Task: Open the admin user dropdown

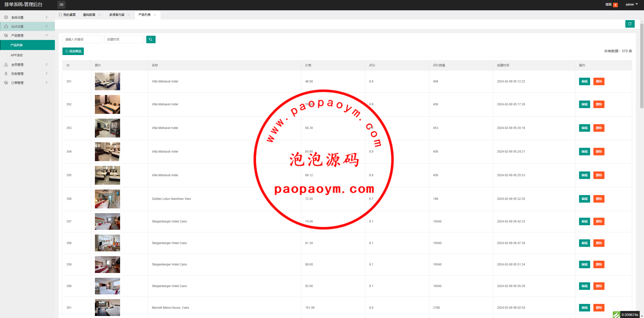Action: click(x=632, y=5)
